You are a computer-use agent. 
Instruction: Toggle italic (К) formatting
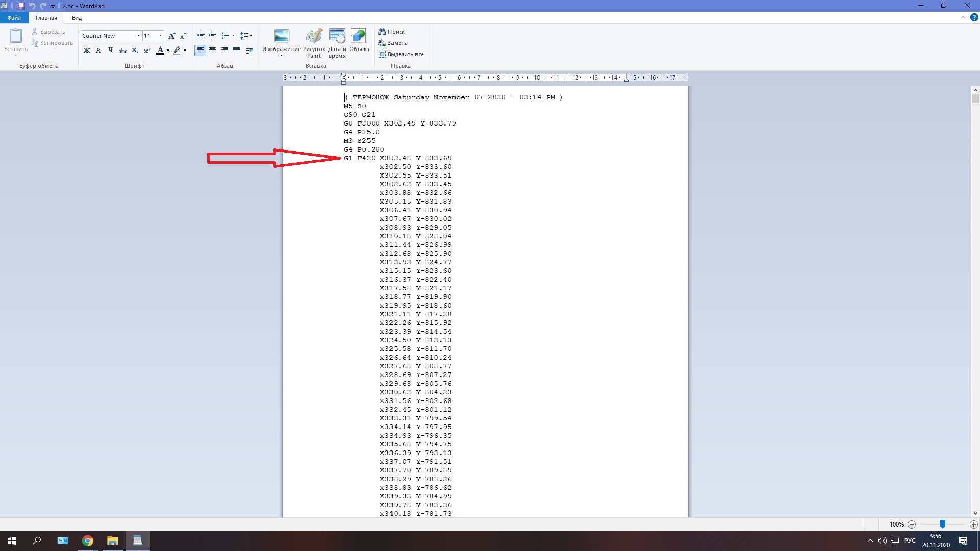99,51
